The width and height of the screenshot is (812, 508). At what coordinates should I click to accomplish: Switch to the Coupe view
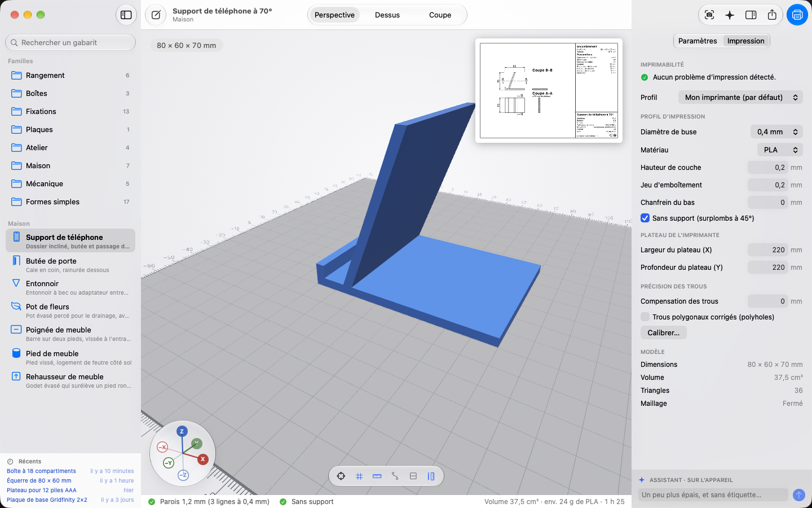(440, 15)
